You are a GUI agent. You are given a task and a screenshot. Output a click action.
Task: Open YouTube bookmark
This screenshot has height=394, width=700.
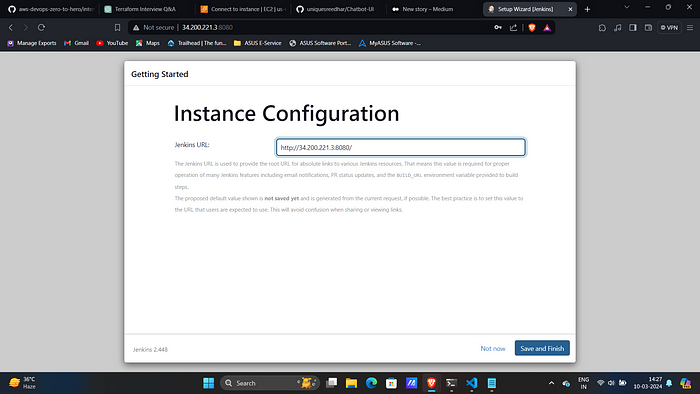112,43
